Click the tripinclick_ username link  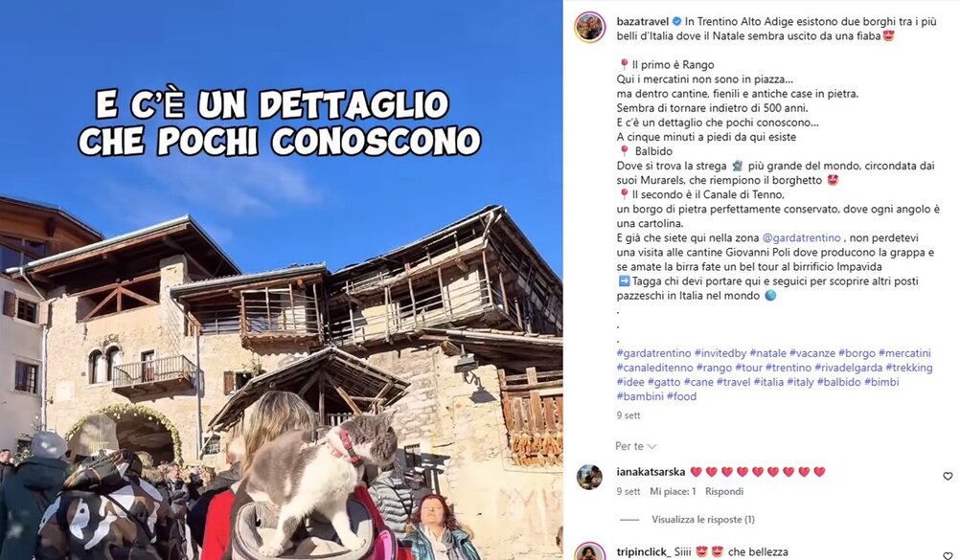click(644, 552)
